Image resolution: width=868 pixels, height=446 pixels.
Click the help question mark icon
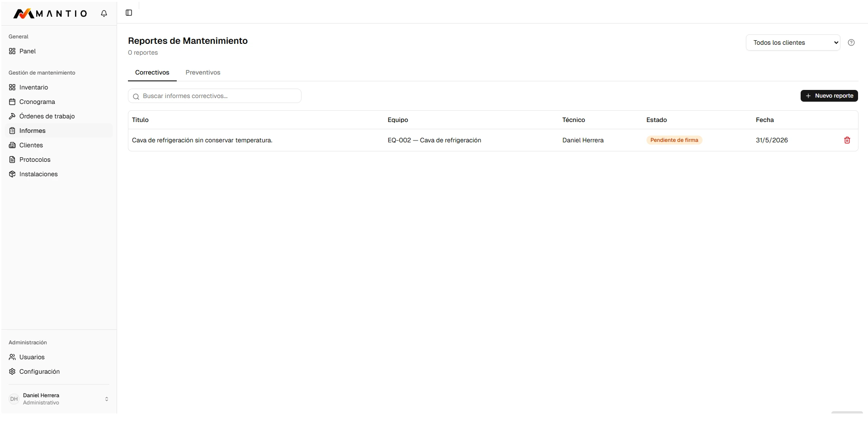pyautogui.click(x=851, y=42)
